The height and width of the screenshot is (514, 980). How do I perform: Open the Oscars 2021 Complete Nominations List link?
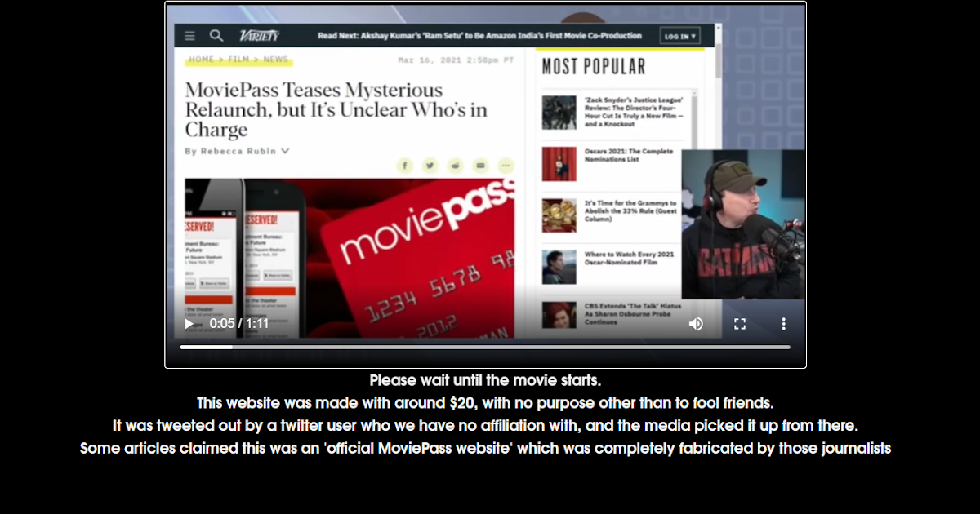tap(629, 155)
